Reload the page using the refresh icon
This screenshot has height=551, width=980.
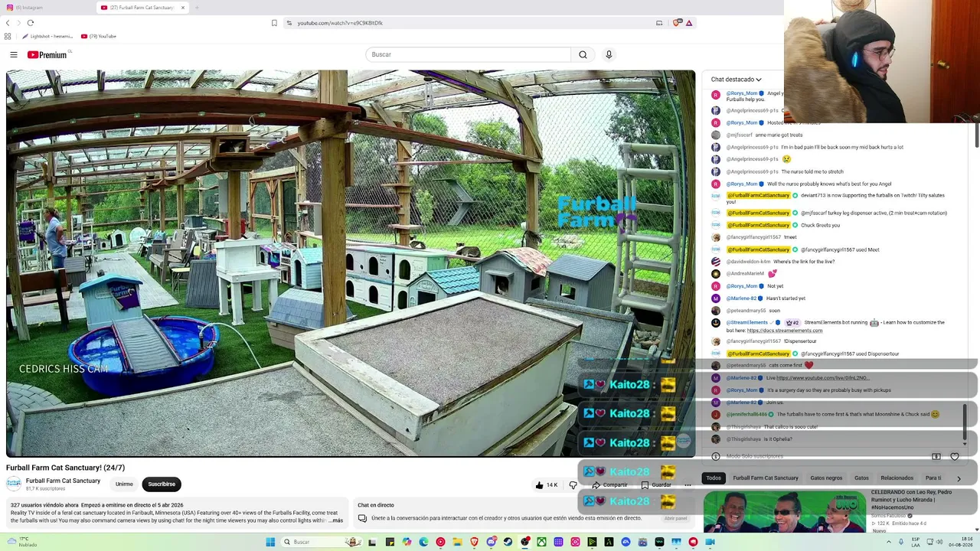pos(30,23)
